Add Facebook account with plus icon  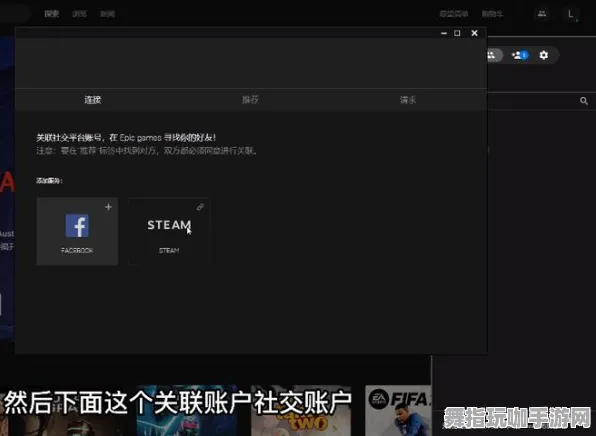(x=108, y=207)
